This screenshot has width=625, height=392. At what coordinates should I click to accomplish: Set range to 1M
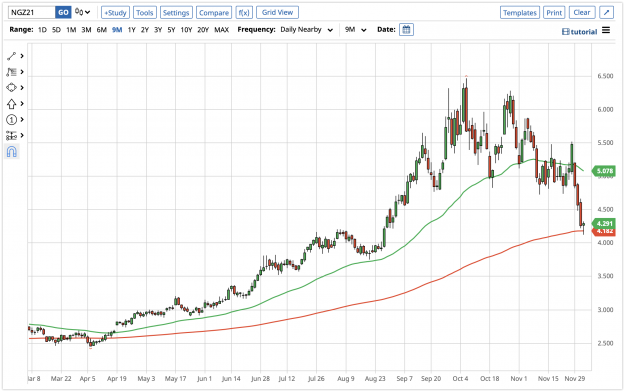pos(71,30)
